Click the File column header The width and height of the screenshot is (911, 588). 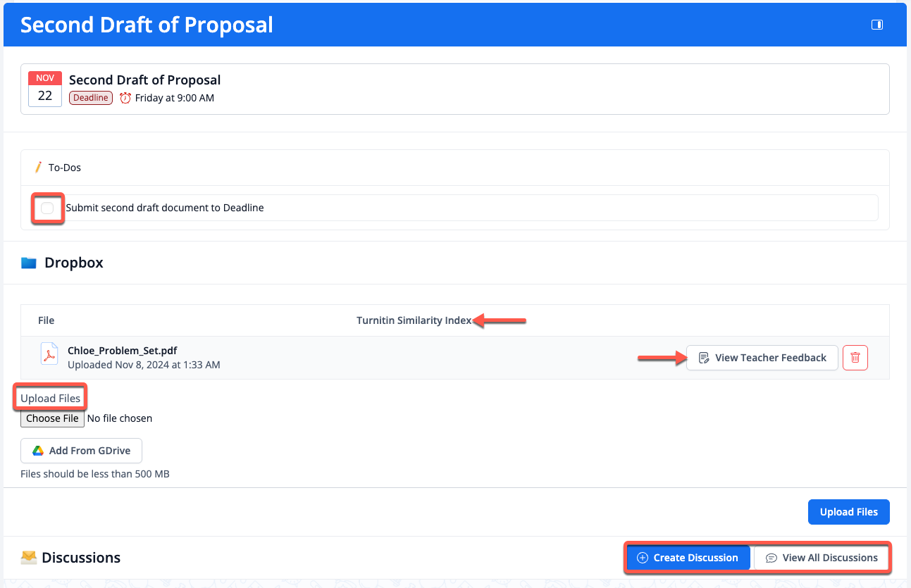tap(47, 320)
